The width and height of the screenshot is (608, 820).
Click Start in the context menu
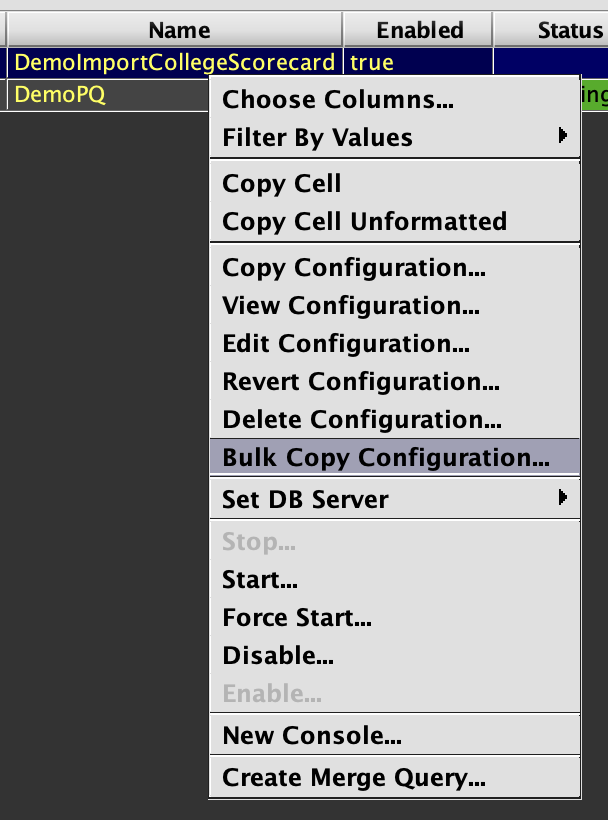point(260,580)
